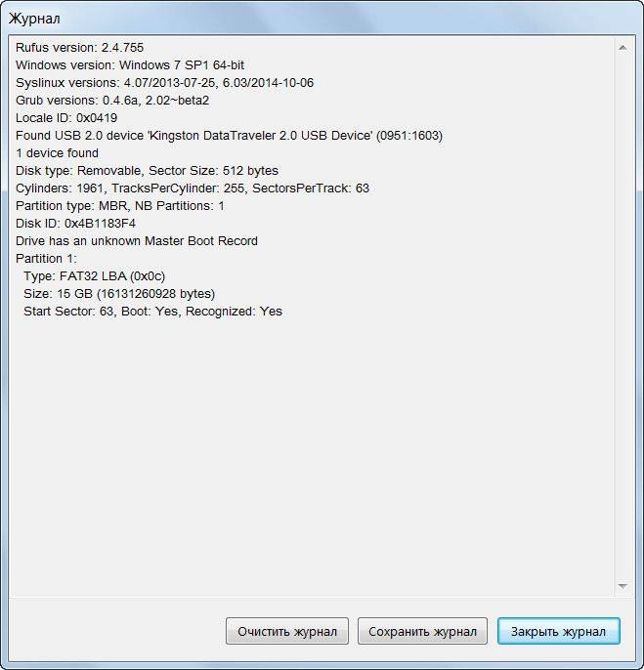Click the '1 device found' line
The width and height of the screenshot is (644, 670).
click(x=57, y=153)
